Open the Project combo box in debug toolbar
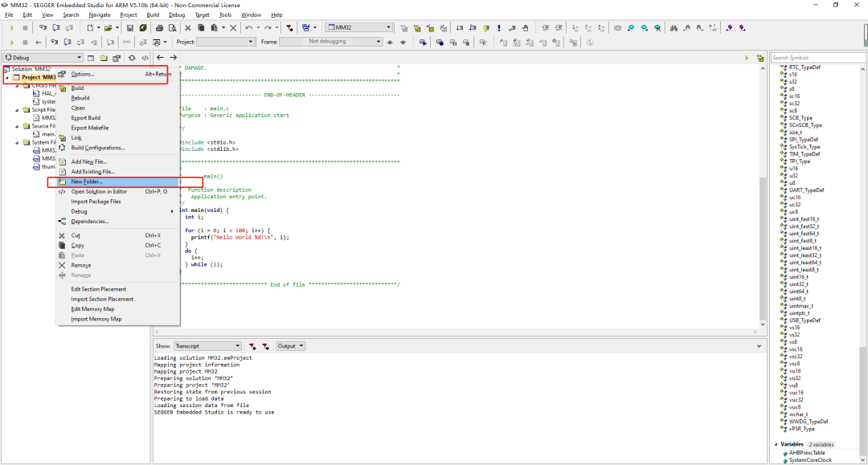Viewport: 868px width, 465px height. pyautogui.click(x=225, y=42)
